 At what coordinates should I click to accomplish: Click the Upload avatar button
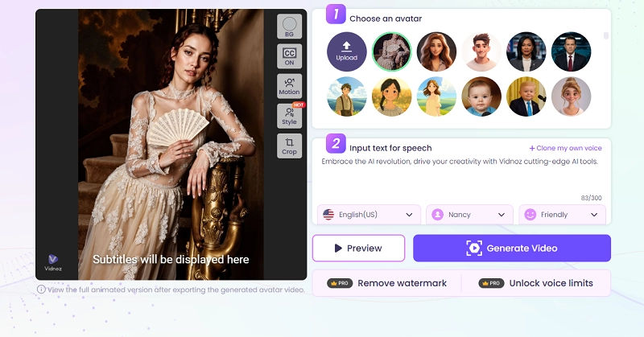(346, 51)
